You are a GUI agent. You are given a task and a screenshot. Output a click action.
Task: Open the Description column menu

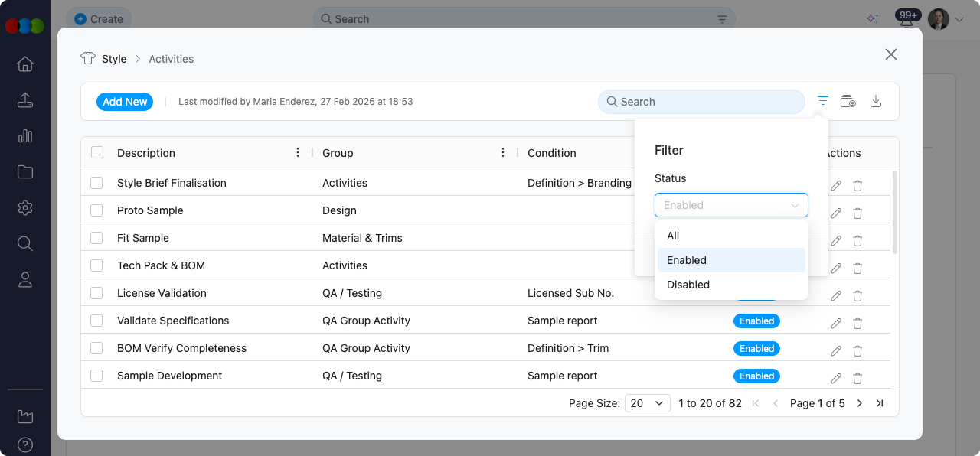pos(298,152)
